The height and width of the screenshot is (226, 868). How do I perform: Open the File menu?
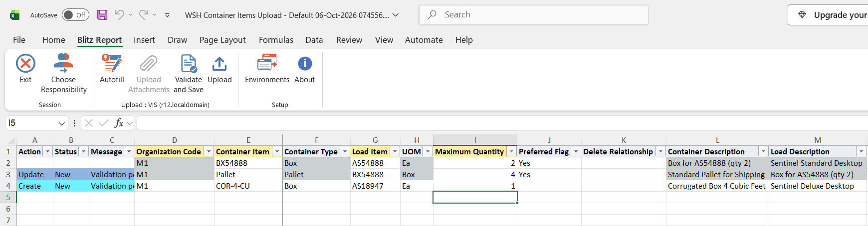pyautogui.click(x=19, y=40)
